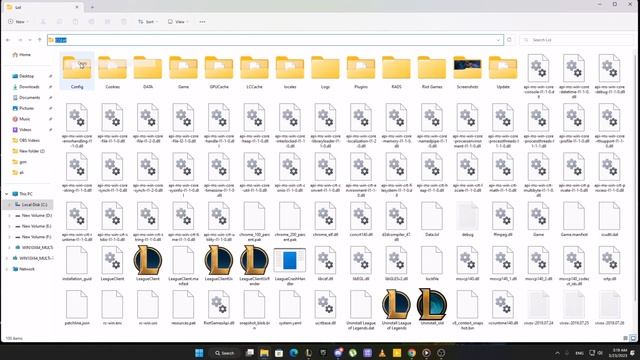The width and height of the screenshot is (640, 360).
Task: Open the View dropdown menu
Action: (178, 22)
